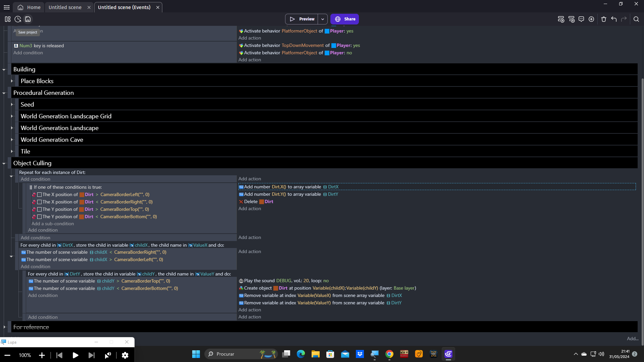Expand the Place Blocks event group

click(12, 81)
